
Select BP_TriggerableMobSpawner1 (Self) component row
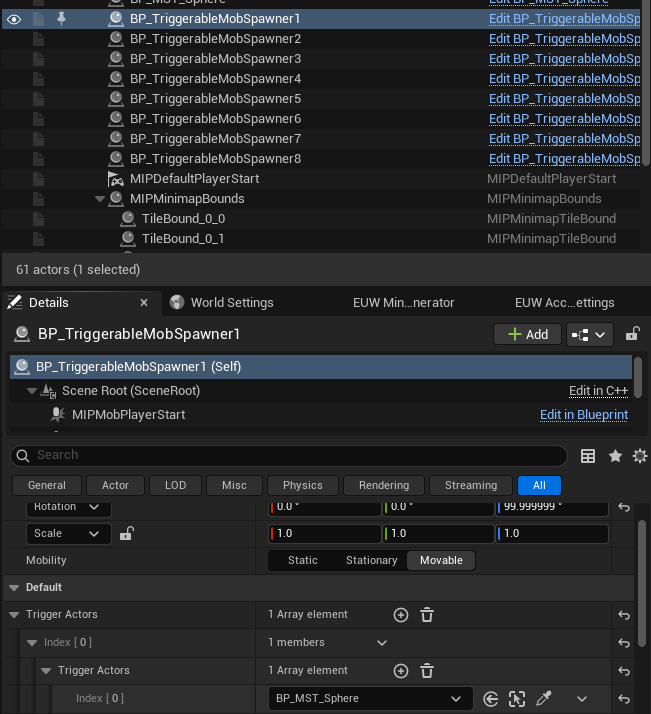(x=321, y=367)
